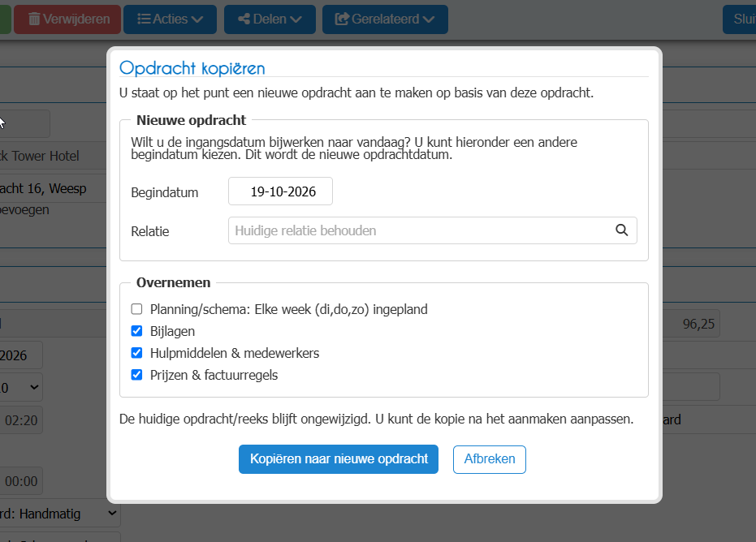Screen dimensions: 756x542
Task: Click the Begindatum label
Action: 165,192
